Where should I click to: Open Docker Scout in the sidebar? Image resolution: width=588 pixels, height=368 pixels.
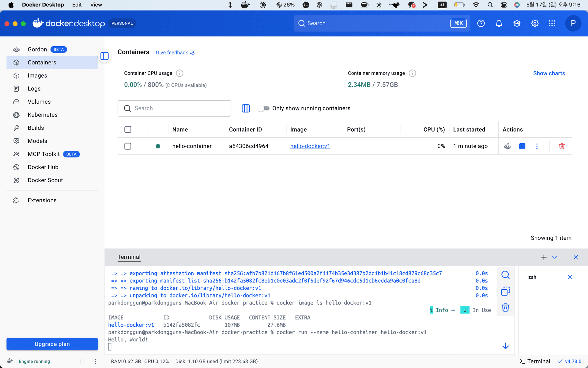tap(52, 180)
